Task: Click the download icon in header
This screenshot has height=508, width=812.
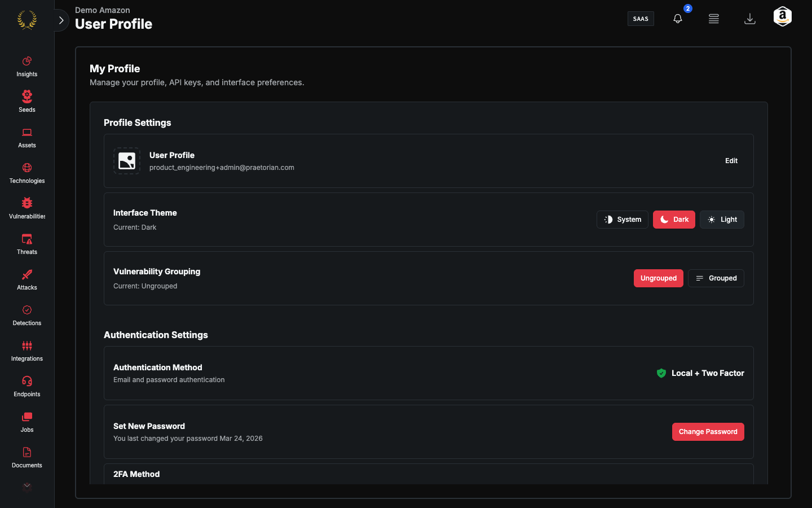Action: [x=750, y=19]
